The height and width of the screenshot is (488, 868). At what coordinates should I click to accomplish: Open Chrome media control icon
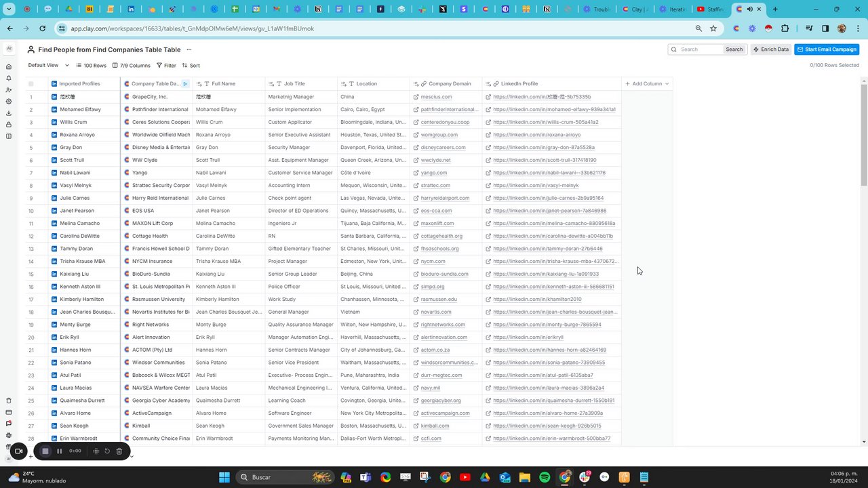coord(809,28)
